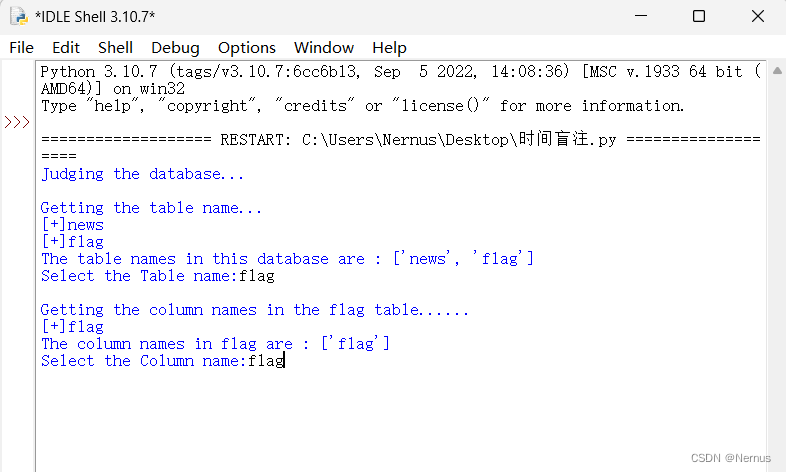Open the Help menu
786x472 pixels.
tap(389, 48)
